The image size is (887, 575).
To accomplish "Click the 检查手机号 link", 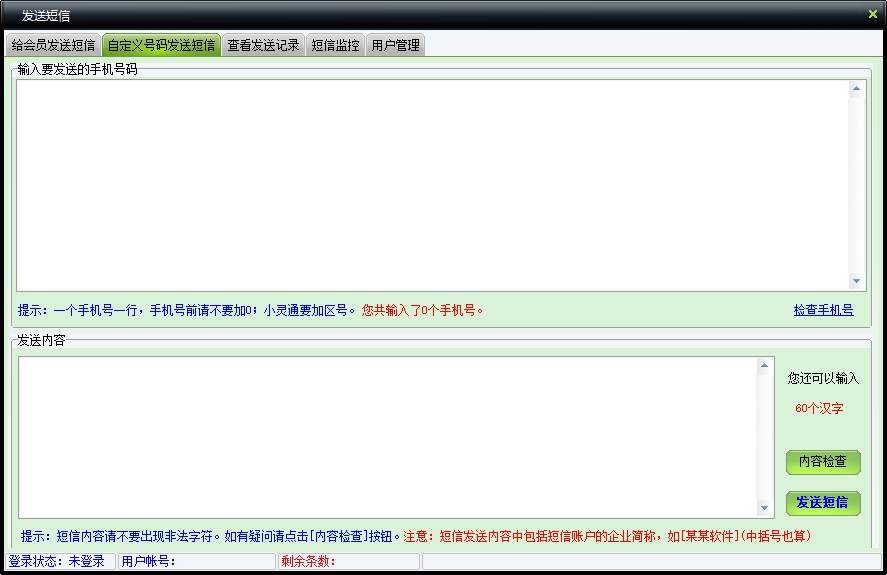I will tap(823, 310).
